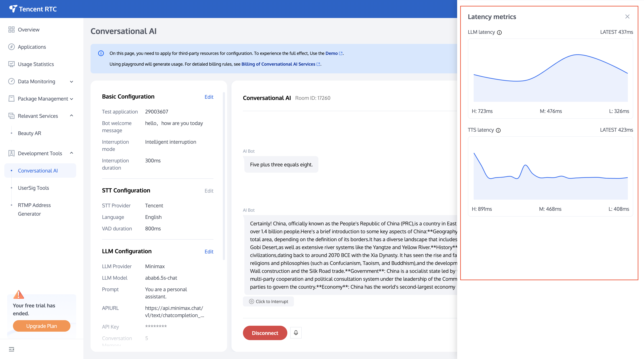Expand the Data Monitoring menu

[x=72, y=81]
